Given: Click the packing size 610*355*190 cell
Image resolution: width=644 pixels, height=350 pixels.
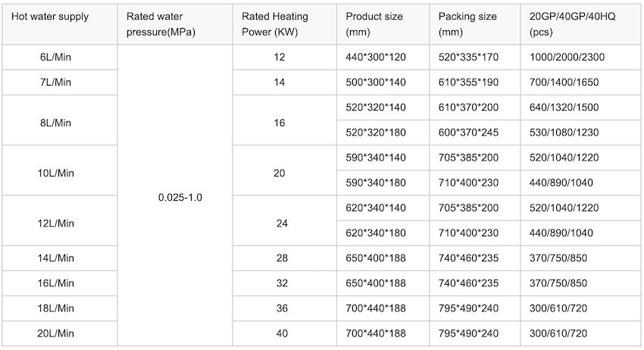Looking at the screenshot, I should point(468,82).
